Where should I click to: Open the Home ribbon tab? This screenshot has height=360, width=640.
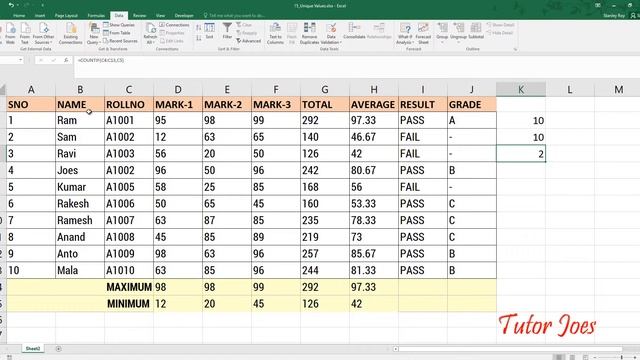coord(19,16)
